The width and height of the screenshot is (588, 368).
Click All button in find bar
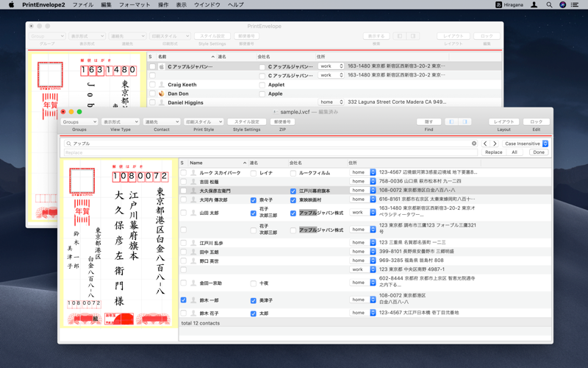click(x=514, y=152)
